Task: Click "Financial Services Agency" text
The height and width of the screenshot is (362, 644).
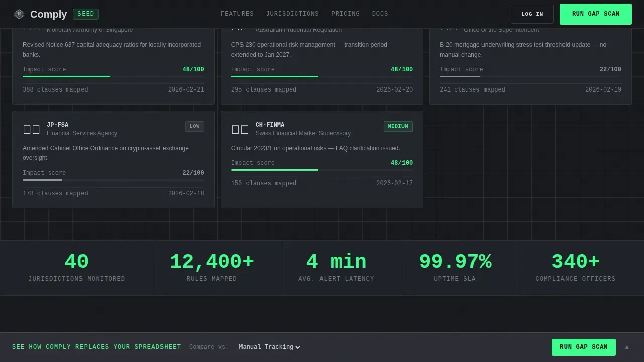Action: [82, 133]
